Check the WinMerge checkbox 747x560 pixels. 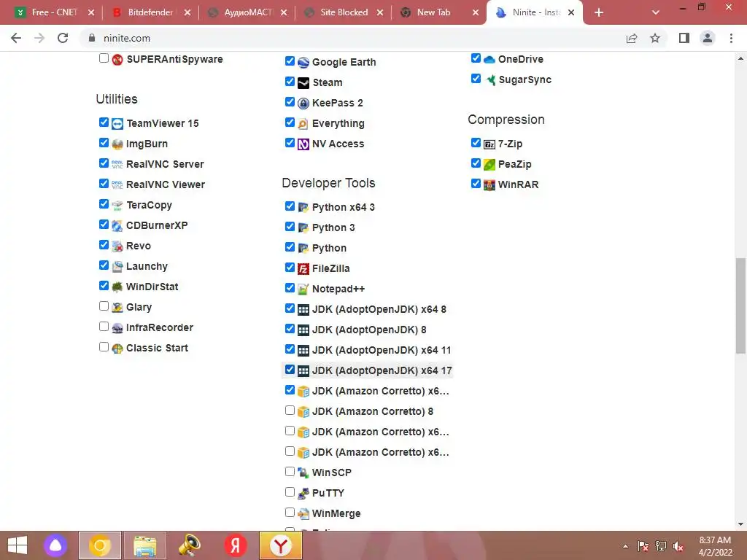[290, 513]
